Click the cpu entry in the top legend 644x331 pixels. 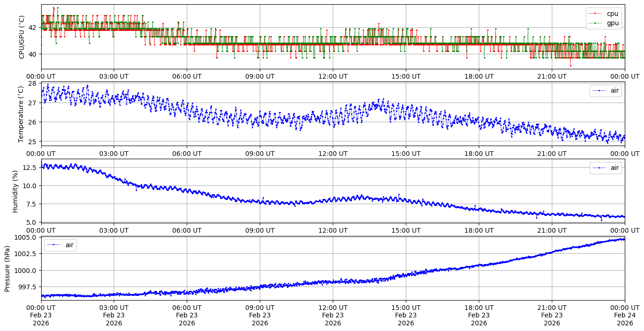coord(612,14)
